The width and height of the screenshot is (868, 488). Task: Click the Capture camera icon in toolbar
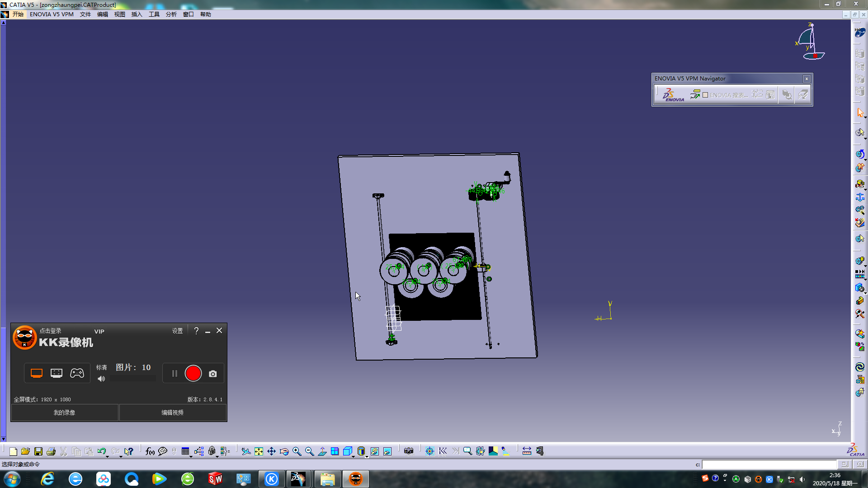(409, 451)
